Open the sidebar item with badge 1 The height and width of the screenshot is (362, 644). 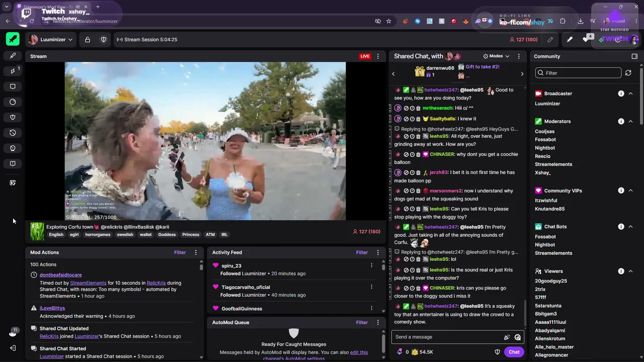(13, 71)
